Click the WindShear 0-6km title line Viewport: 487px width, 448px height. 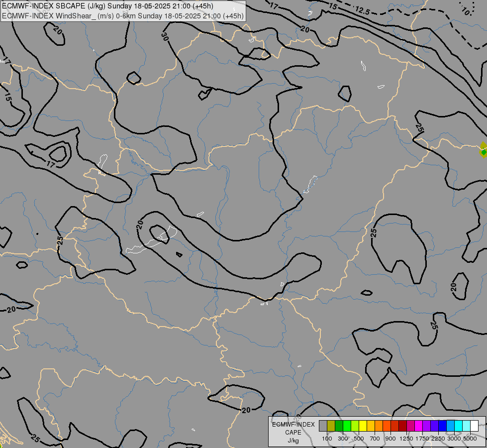(x=123, y=16)
